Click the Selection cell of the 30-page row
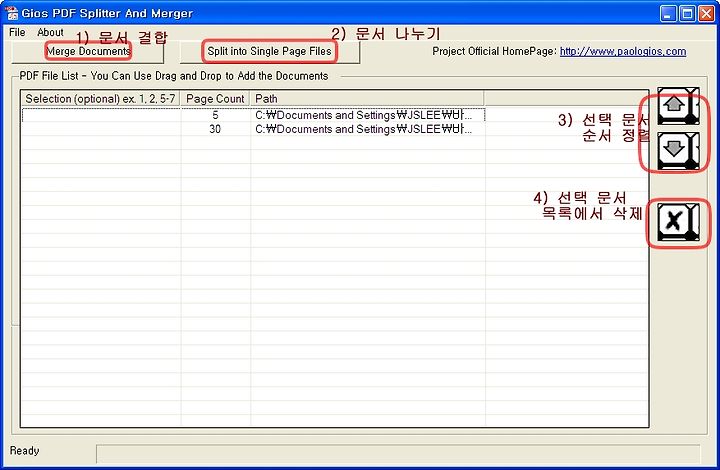Image resolution: width=720 pixels, height=470 pixels. pyautogui.click(x=101, y=129)
